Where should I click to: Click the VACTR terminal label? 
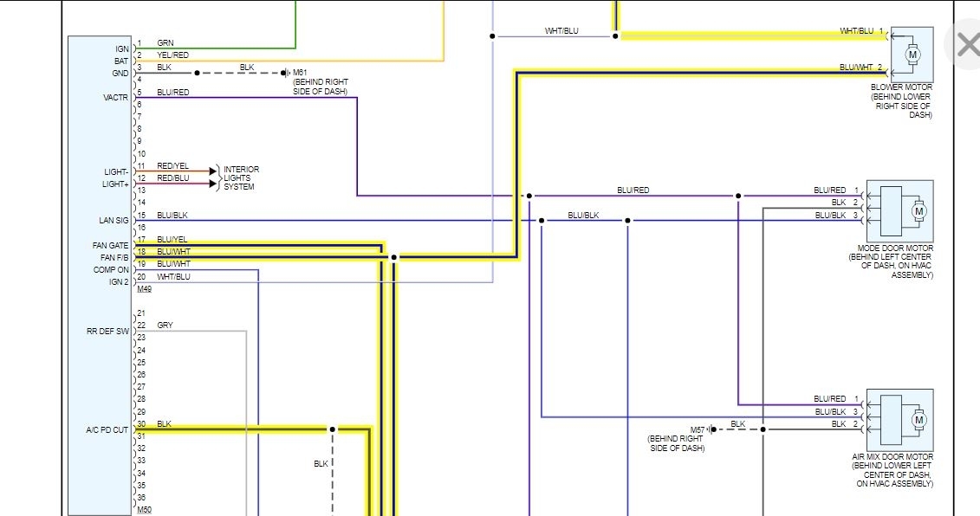click(115, 98)
